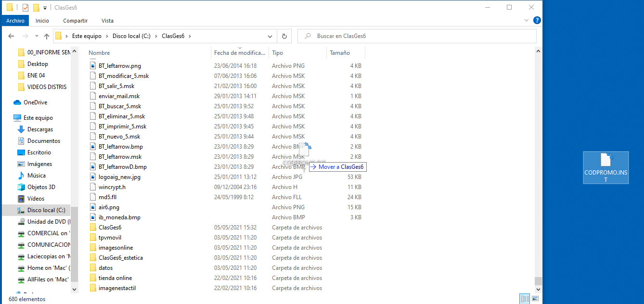
Task: Switch to large icons view button
Action: pos(535,299)
